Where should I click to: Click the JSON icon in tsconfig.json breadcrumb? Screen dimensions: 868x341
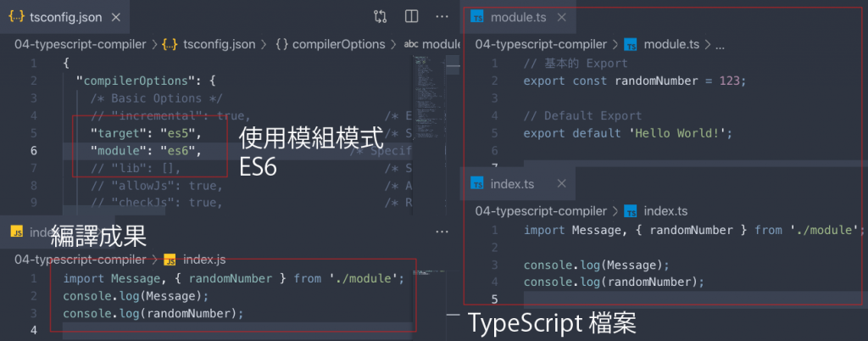click(x=170, y=44)
